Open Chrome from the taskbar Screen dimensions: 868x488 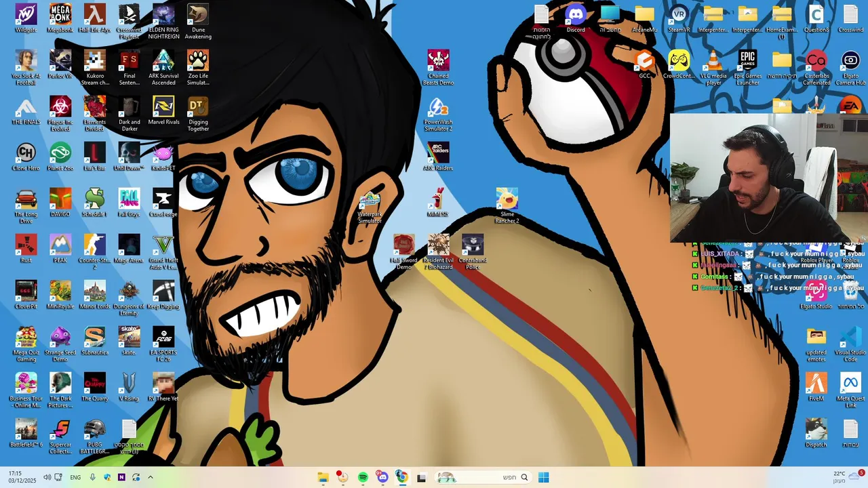pyautogui.click(x=402, y=477)
